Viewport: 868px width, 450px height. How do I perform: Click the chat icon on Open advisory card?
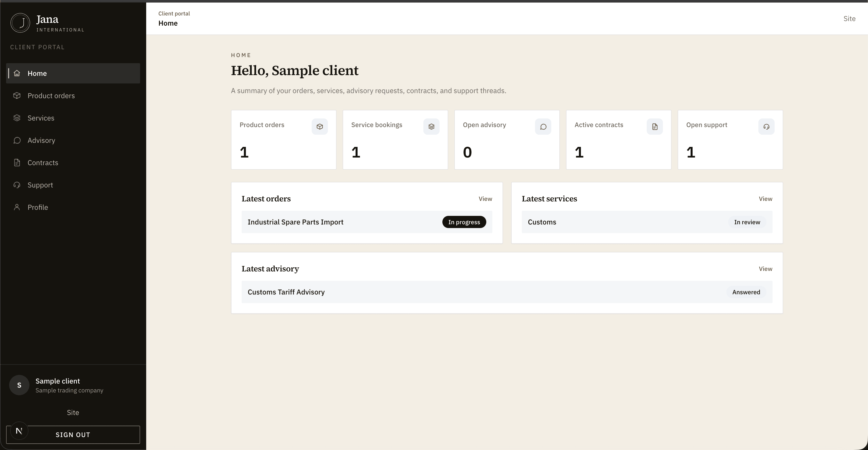click(x=543, y=127)
